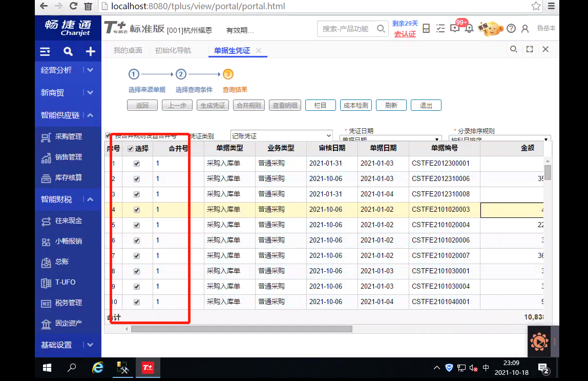Open the calculator icon in header
The width and height of the screenshot is (588, 381).
click(426, 29)
